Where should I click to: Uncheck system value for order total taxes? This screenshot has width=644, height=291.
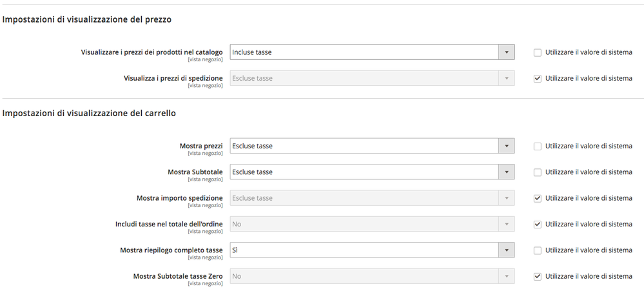(x=537, y=224)
